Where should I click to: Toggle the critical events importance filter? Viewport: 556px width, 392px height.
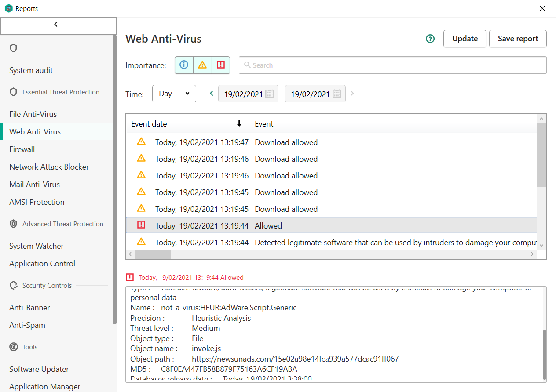click(x=221, y=65)
